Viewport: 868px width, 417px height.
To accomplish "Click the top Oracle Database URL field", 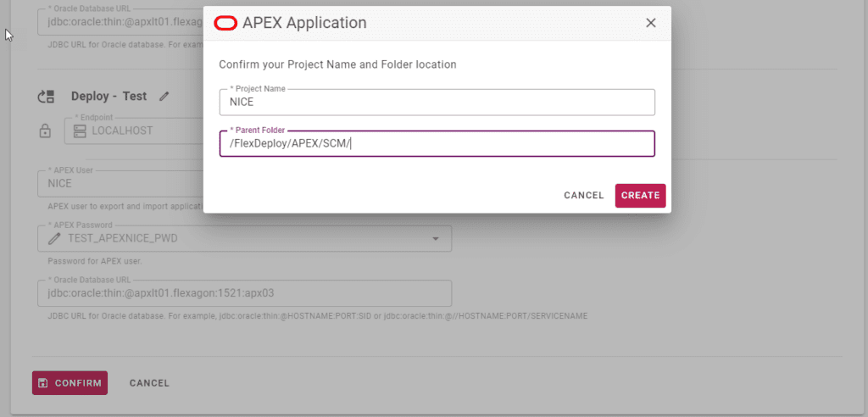I will point(120,23).
